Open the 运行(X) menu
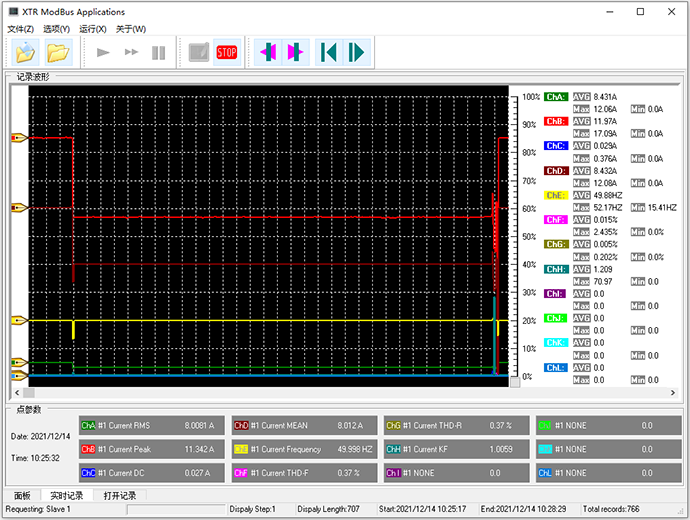This screenshot has width=690, height=520. pos(94,29)
